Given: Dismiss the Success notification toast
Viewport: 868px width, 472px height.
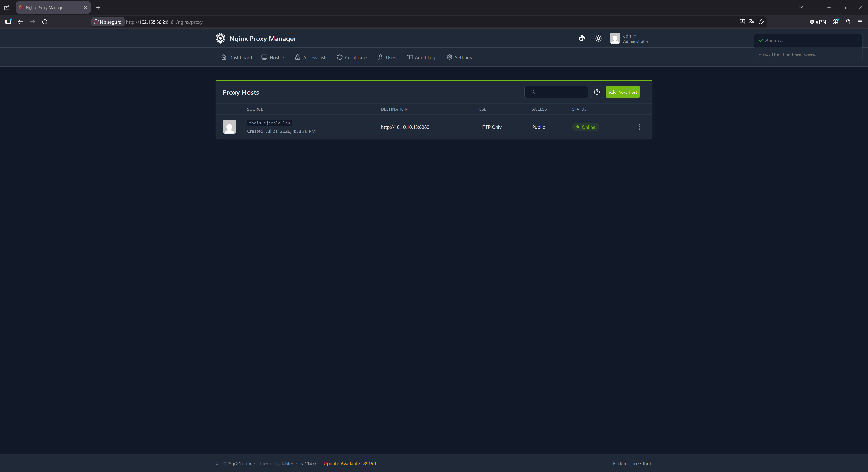Looking at the screenshot, I should 808,47.
